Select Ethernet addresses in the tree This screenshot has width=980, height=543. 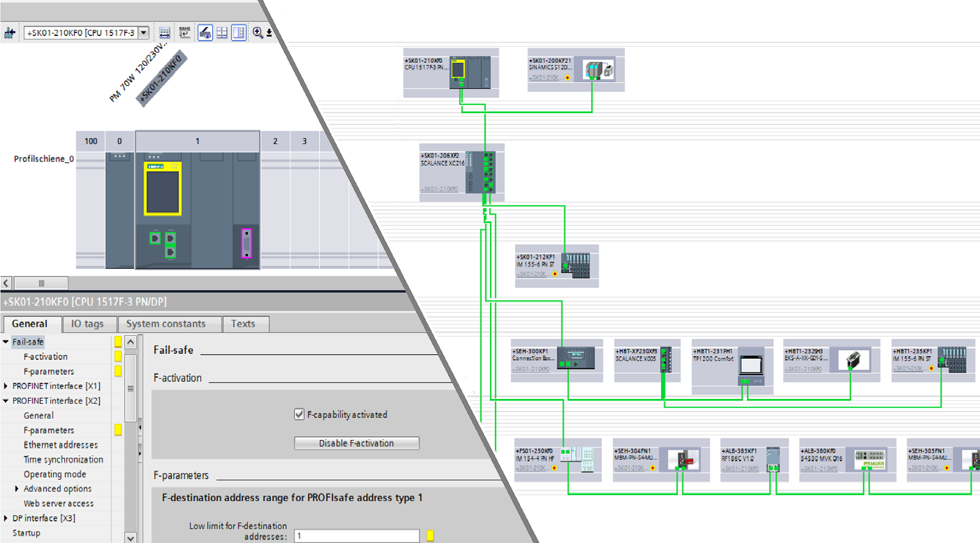pos(60,445)
